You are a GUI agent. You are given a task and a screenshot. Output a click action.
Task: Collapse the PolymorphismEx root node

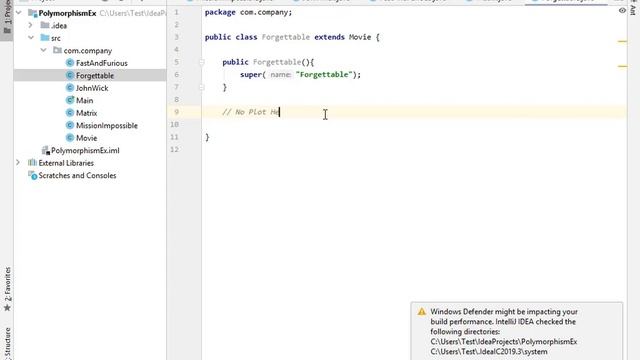point(18,13)
